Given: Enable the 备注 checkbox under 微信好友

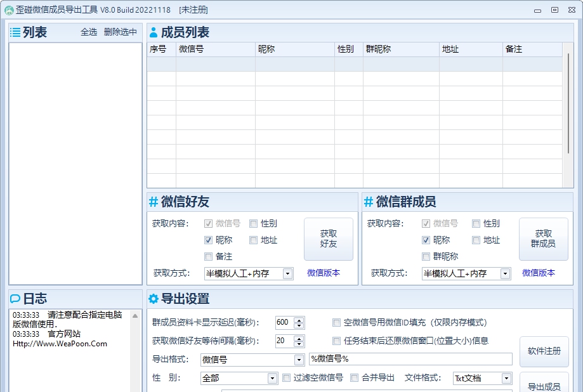Looking at the screenshot, I should (x=207, y=256).
